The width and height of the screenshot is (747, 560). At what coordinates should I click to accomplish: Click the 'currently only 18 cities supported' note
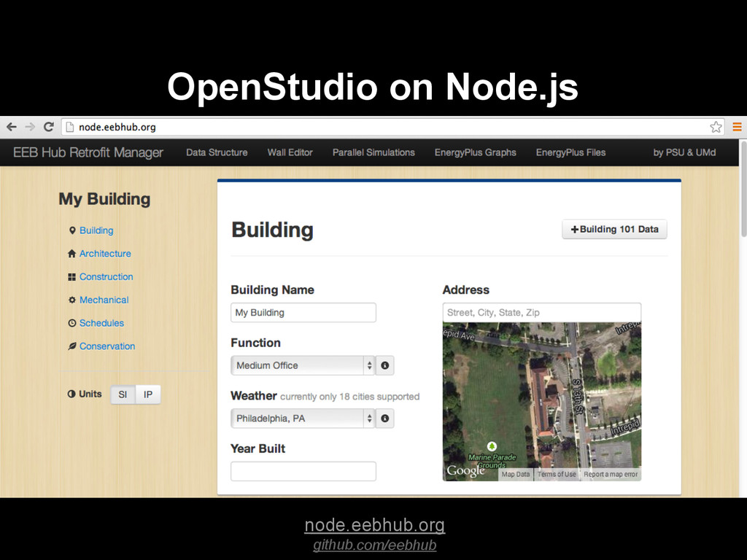coord(349,397)
